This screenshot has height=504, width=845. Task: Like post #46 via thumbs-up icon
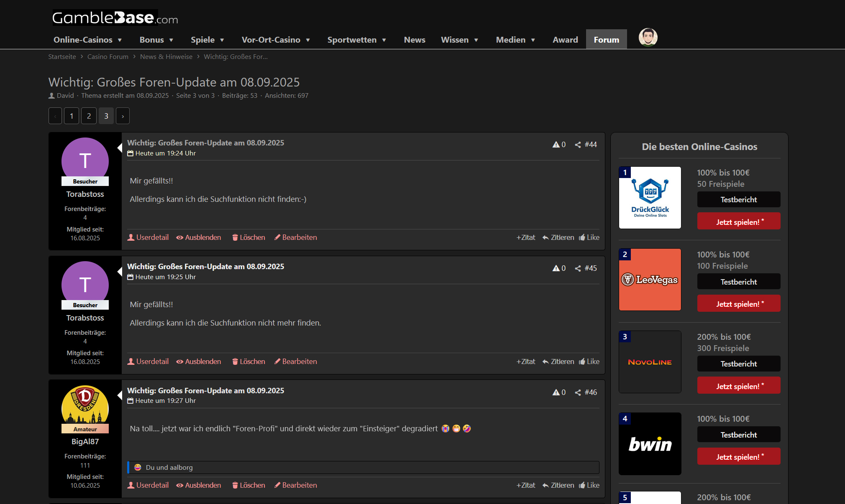582,485
